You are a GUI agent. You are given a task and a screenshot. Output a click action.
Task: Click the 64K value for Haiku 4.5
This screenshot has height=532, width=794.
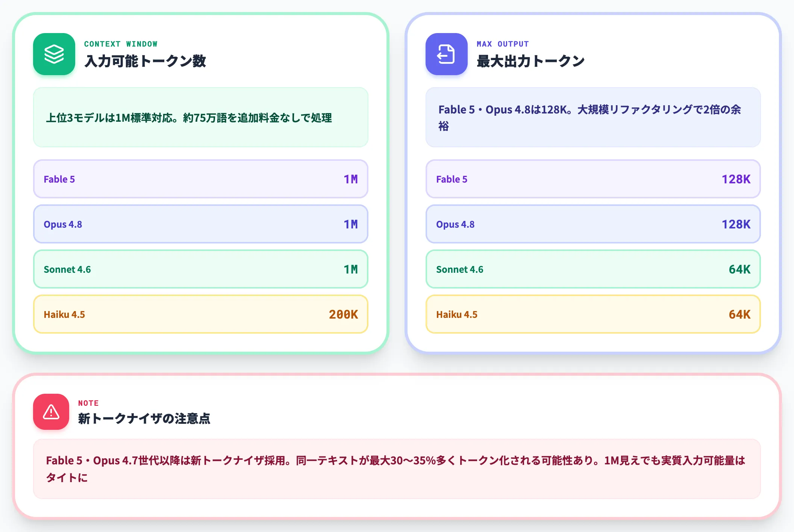point(739,314)
